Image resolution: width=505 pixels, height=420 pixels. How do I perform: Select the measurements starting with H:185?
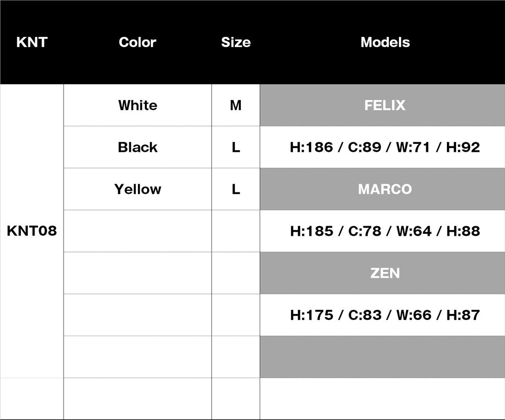coord(385,231)
